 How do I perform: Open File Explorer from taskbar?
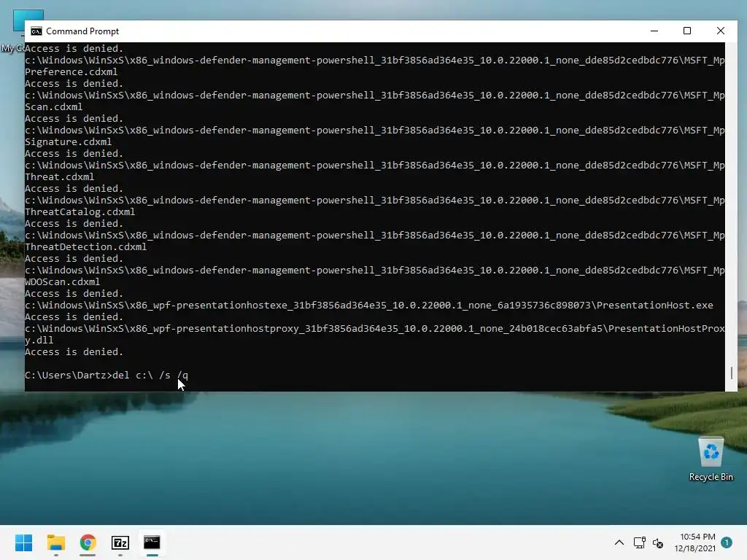(56, 542)
